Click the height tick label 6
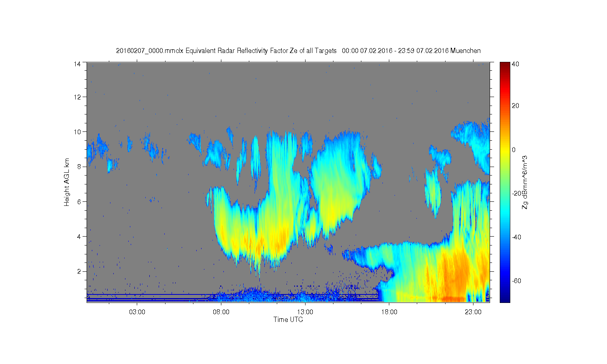 coord(79,201)
